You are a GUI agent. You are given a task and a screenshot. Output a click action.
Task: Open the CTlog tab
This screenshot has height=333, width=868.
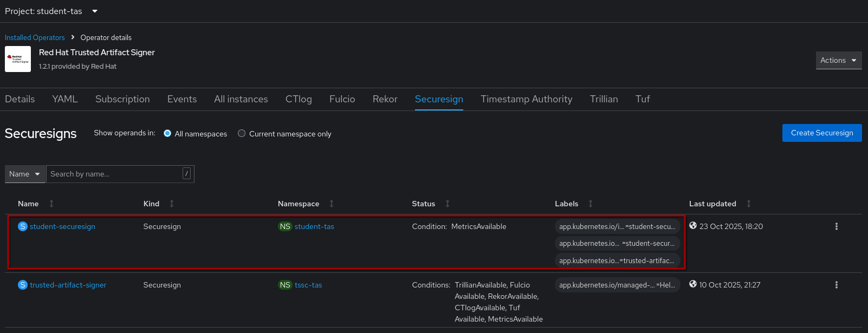coord(299,99)
